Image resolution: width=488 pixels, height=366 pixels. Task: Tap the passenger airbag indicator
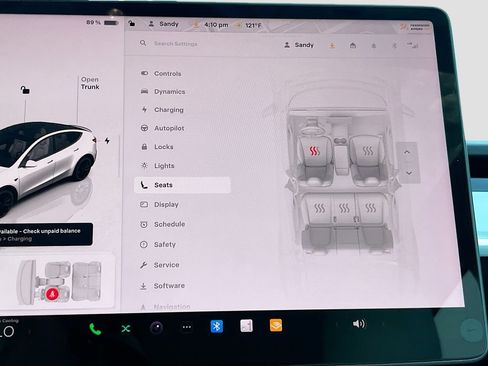click(x=415, y=27)
